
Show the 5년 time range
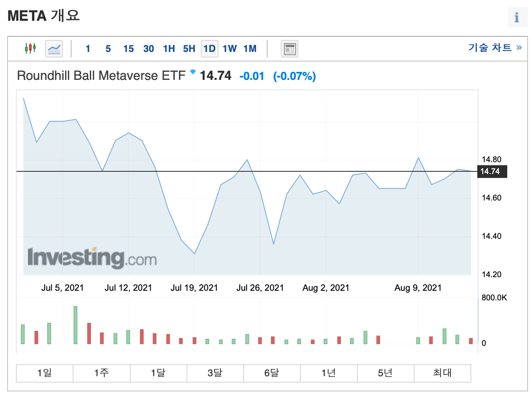tap(385, 373)
